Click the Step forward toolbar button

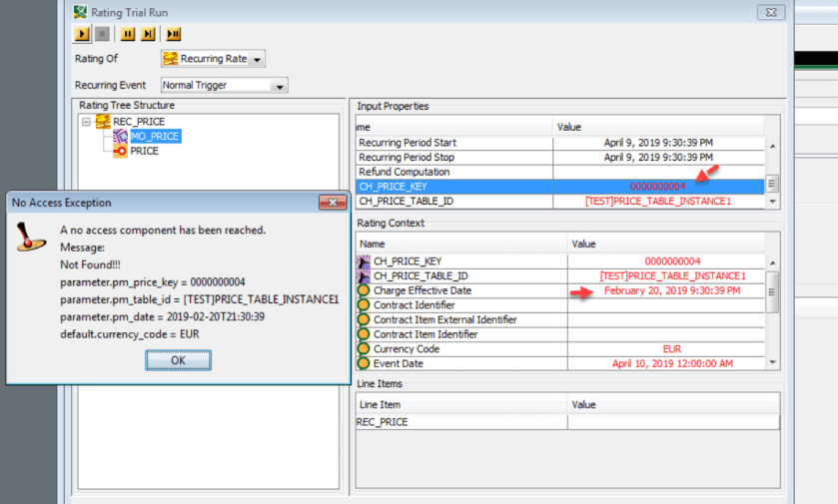click(x=148, y=34)
